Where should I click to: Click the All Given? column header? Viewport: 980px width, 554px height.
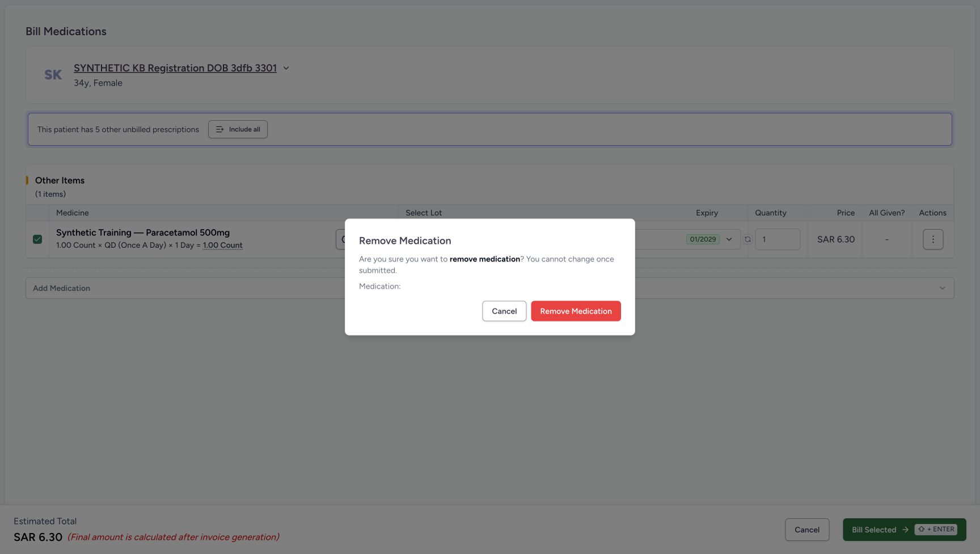click(886, 213)
